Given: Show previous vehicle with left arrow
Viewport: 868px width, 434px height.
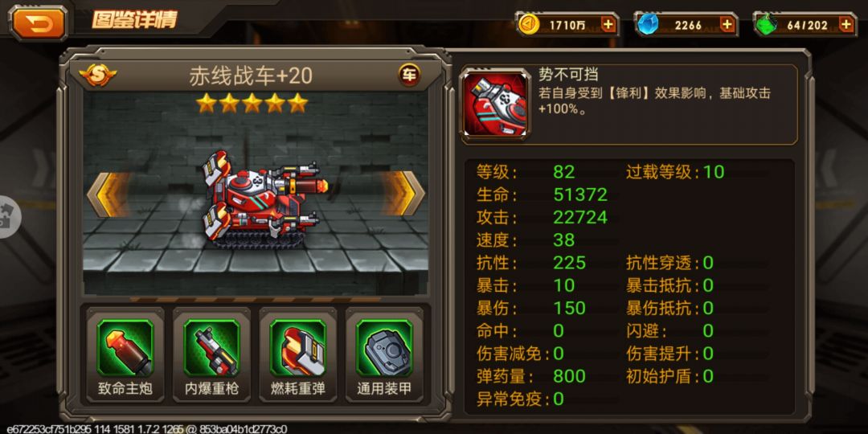Looking at the screenshot, I should [108, 194].
